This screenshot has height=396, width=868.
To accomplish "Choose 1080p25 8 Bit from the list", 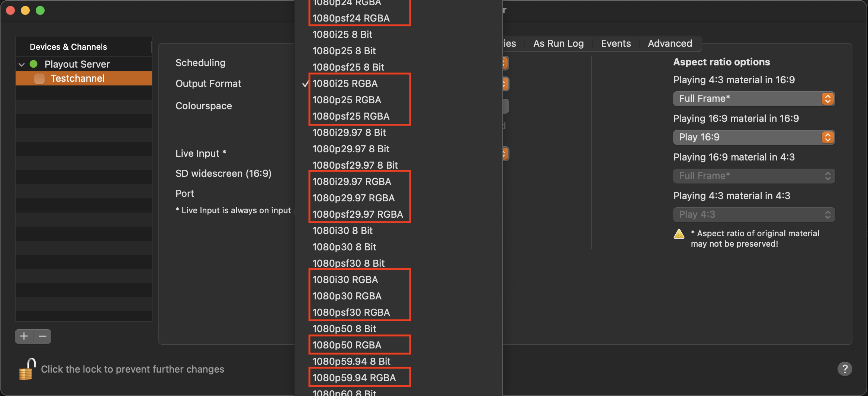I will tap(398, 51).
